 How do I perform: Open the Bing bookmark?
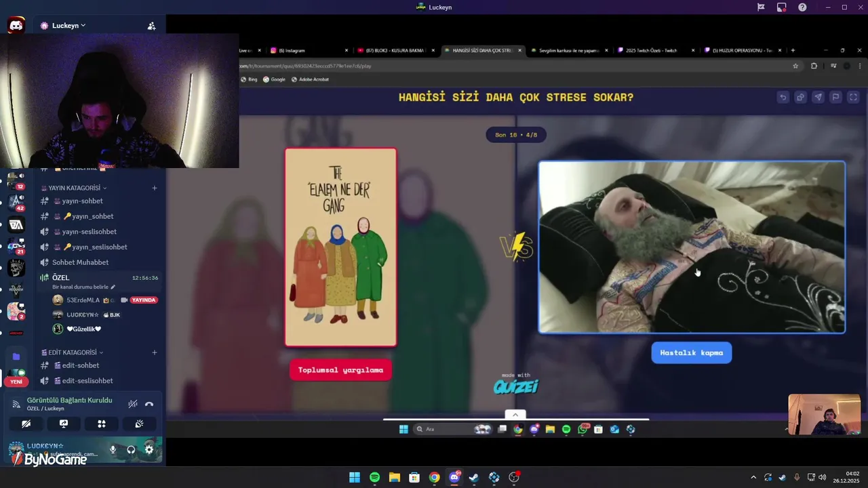[249, 79]
